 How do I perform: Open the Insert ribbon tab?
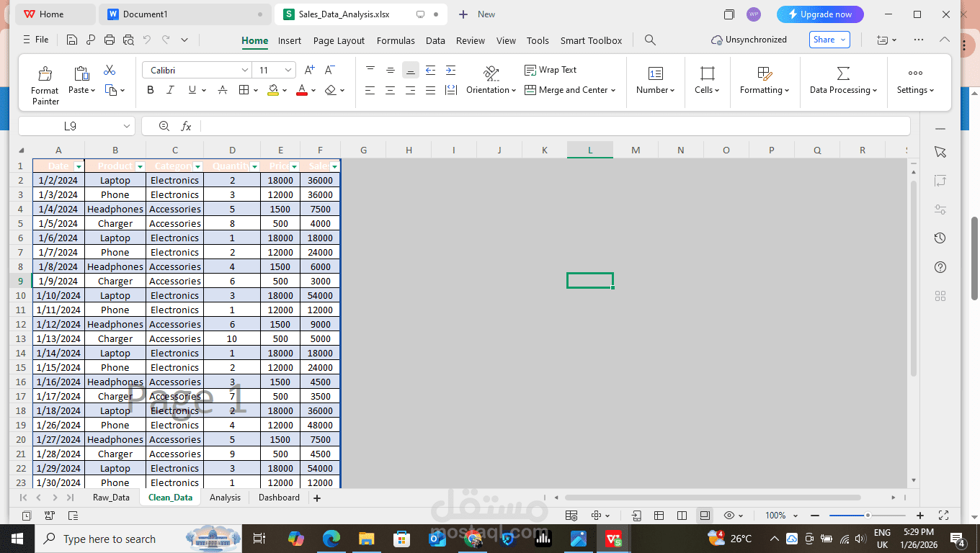tap(290, 40)
